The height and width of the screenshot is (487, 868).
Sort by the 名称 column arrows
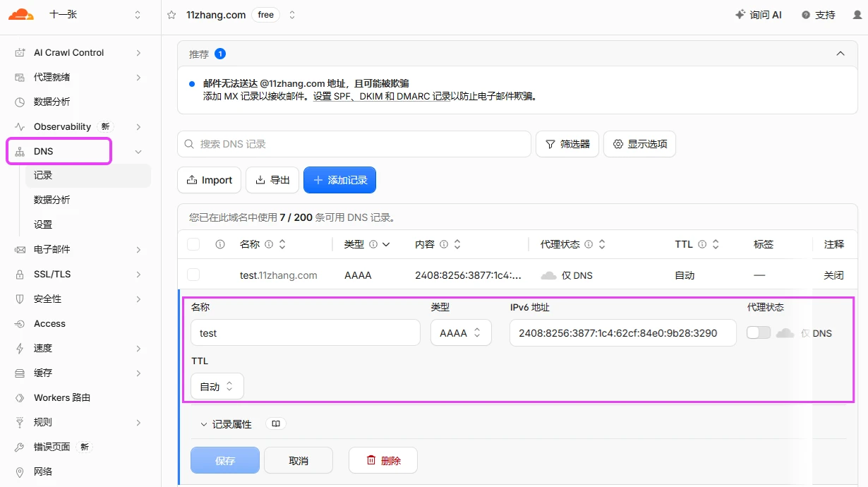pyautogui.click(x=282, y=244)
